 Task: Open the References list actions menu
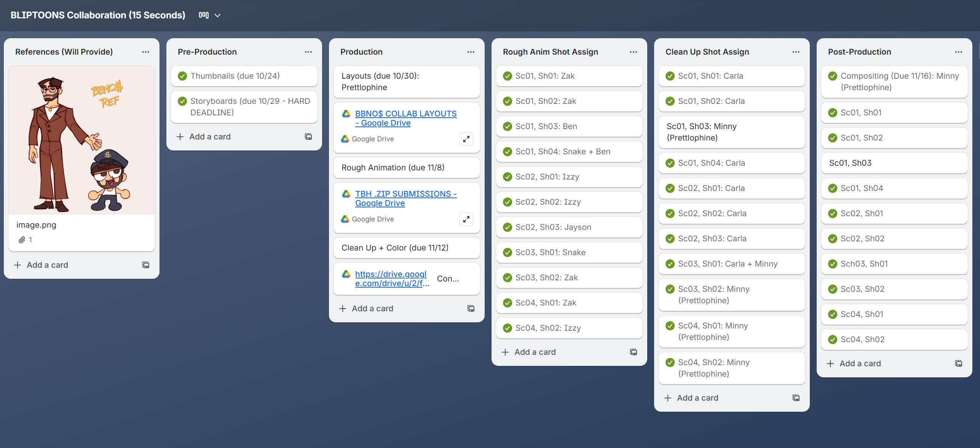[x=146, y=52]
